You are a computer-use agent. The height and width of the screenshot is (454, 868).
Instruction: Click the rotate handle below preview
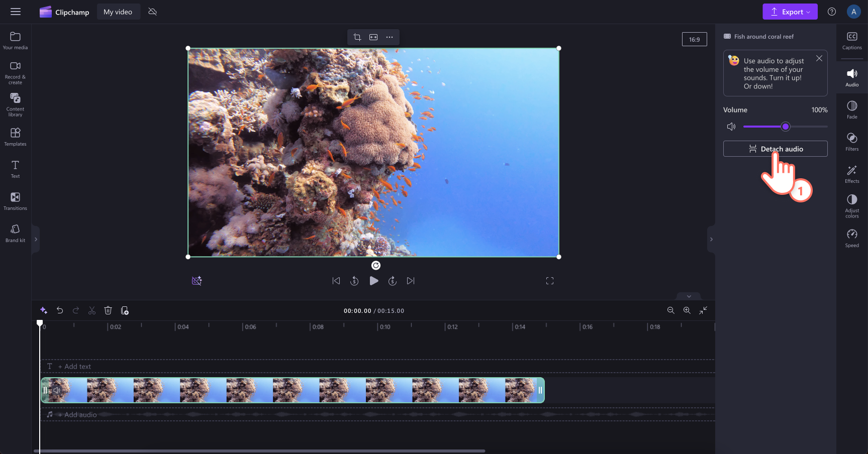[376, 265]
